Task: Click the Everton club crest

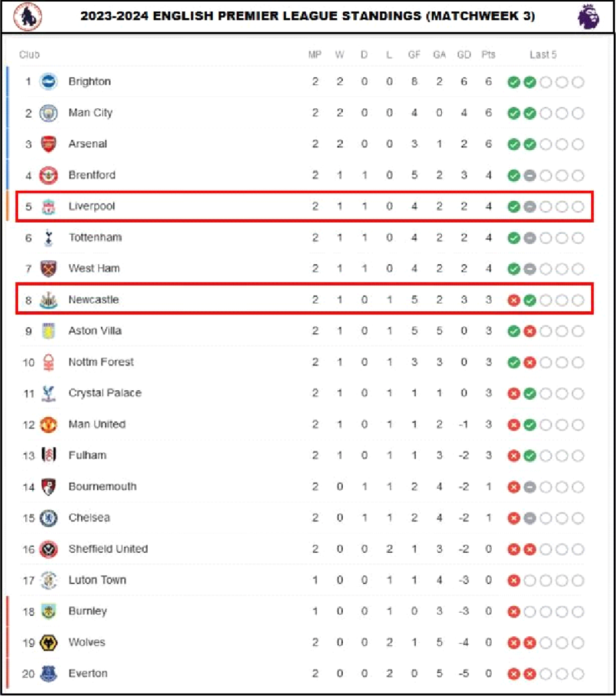Action: coord(48,673)
